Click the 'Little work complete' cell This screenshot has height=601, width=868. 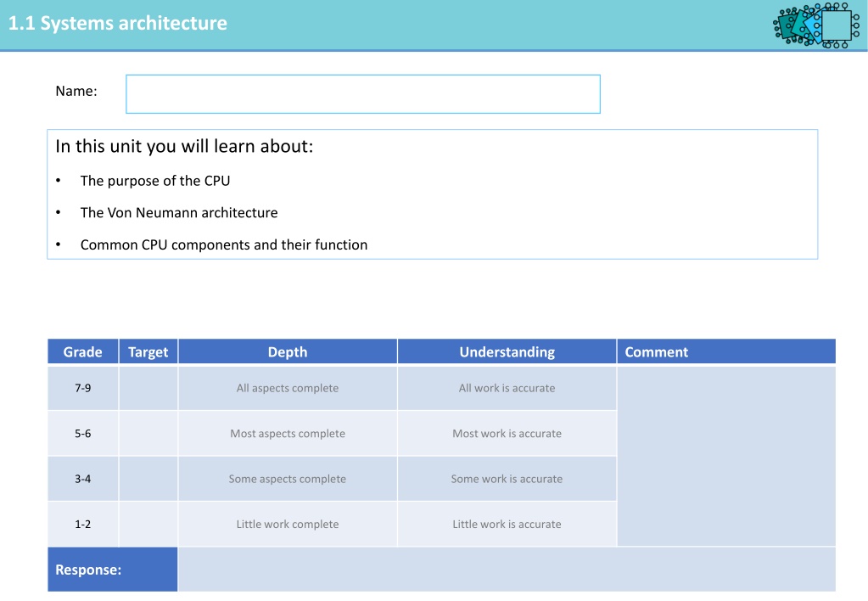point(288,524)
